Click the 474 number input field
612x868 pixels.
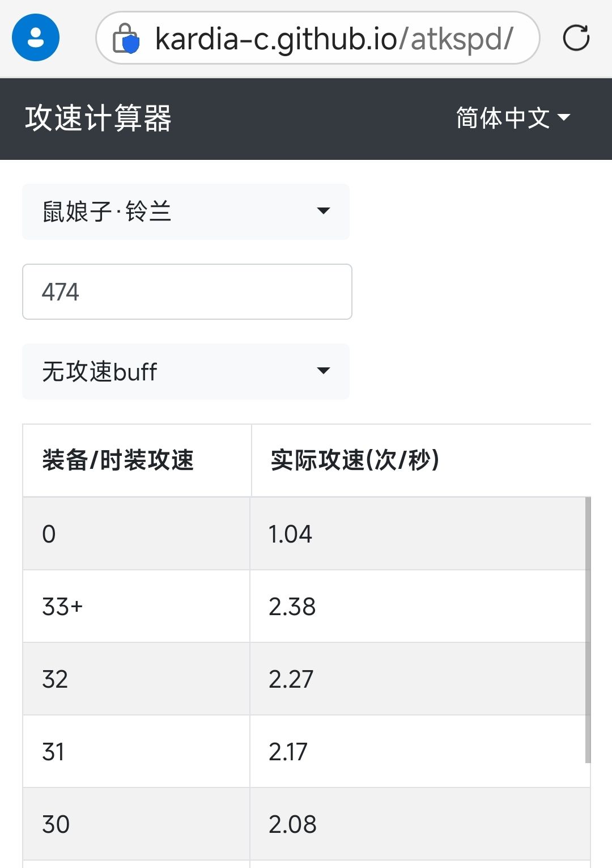[187, 291]
